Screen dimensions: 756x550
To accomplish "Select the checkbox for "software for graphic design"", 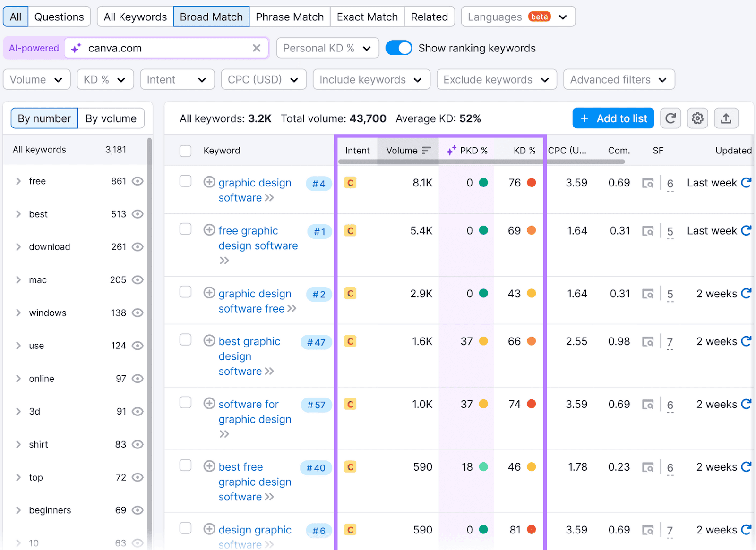I will 185,402.
